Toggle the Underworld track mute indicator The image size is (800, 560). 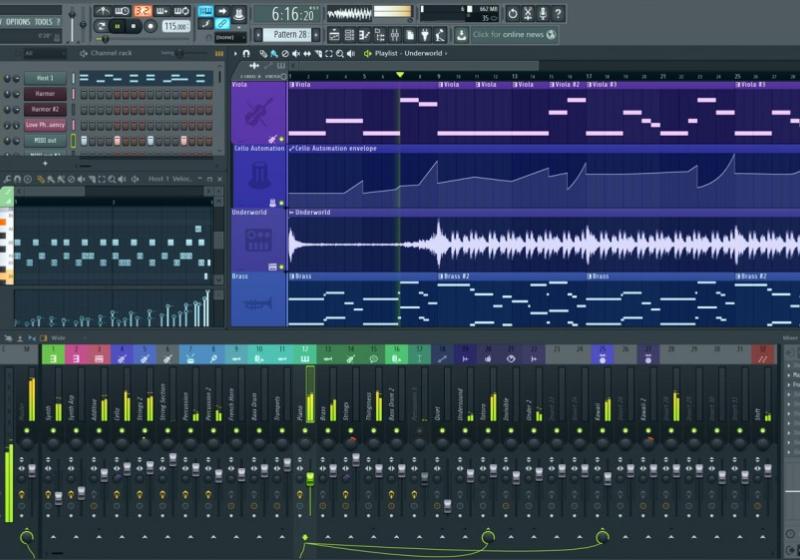click(281, 267)
